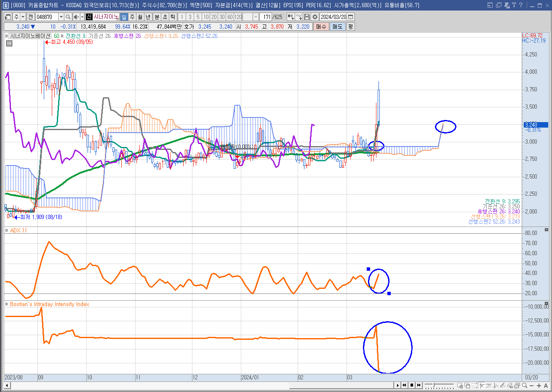552x392 pixels.
Task: Click the 전 toggle beside code field
Action: [31, 17]
